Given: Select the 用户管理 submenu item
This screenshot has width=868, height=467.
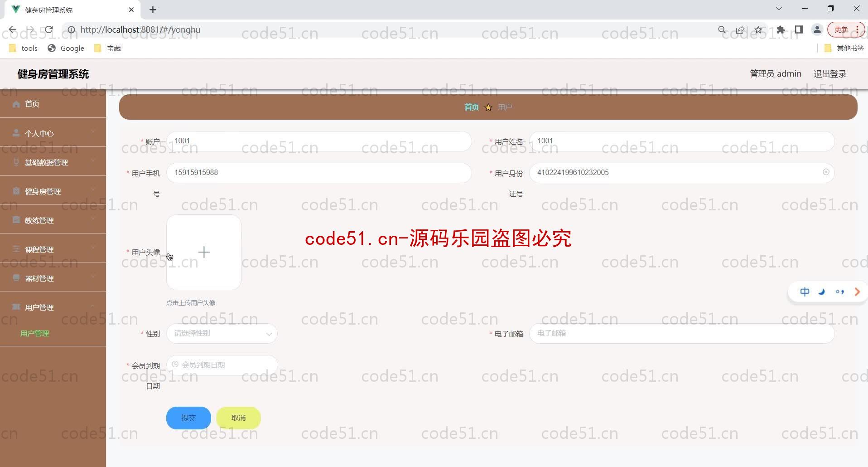Looking at the screenshot, I should [x=35, y=333].
